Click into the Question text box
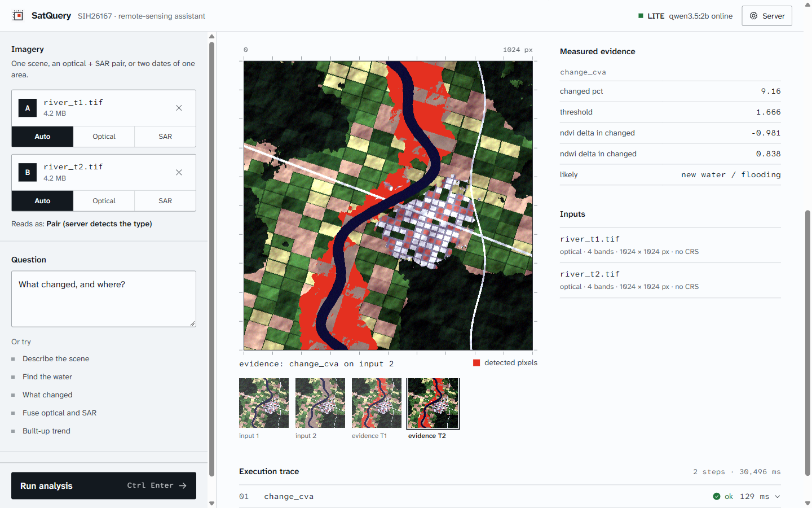812x508 pixels. (x=104, y=299)
